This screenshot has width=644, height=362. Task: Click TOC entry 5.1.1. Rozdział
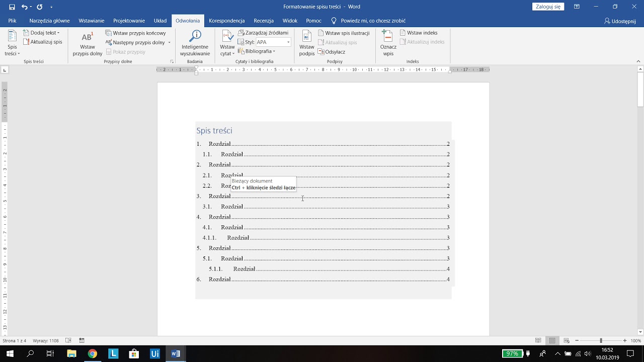[329, 269]
